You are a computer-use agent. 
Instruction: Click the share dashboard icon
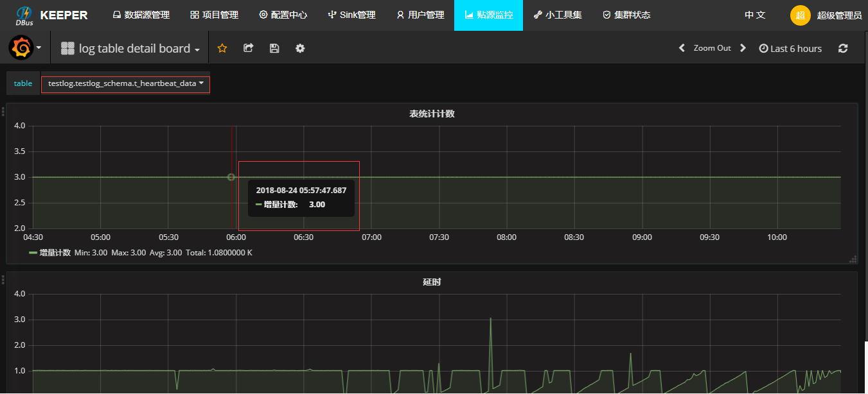point(248,48)
